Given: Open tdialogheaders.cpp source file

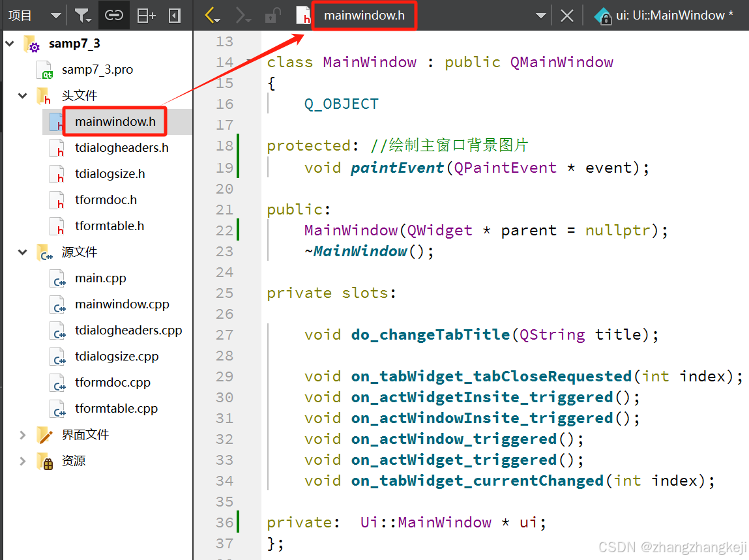Looking at the screenshot, I should [128, 330].
